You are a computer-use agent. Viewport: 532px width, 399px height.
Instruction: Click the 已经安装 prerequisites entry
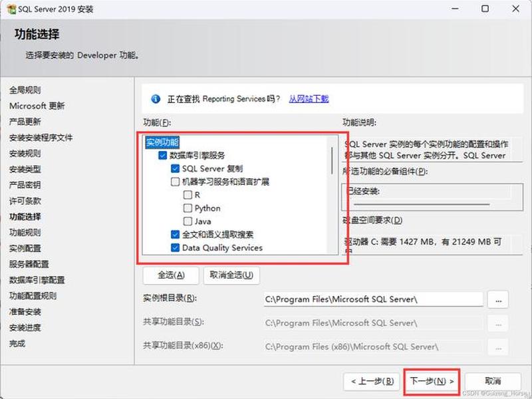click(x=363, y=191)
